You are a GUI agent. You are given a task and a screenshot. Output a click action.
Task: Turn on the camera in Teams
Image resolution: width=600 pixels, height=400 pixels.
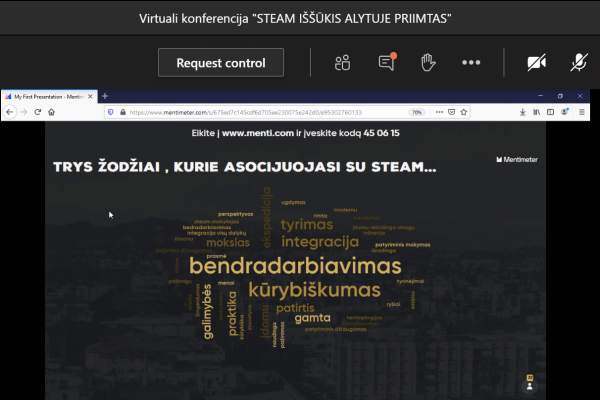(536, 62)
